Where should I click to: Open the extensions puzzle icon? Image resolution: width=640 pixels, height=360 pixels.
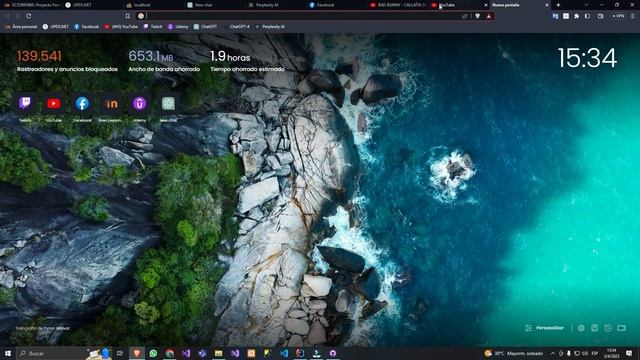[576, 16]
